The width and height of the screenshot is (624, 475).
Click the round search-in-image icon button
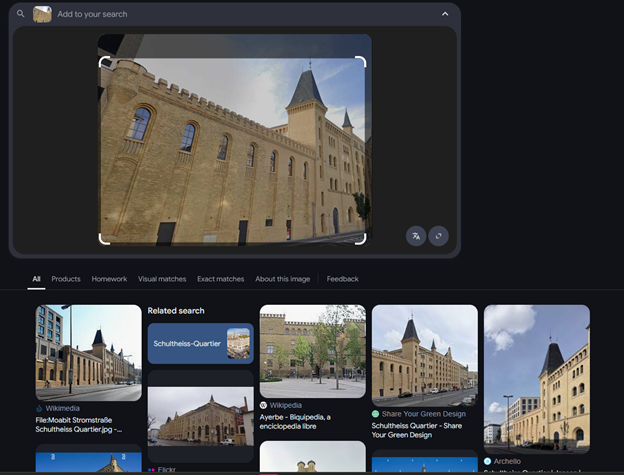point(439,236)
